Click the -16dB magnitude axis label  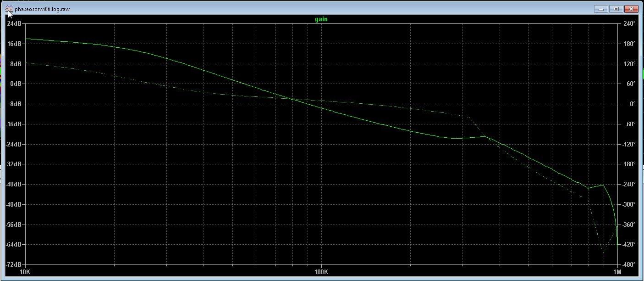14,124
